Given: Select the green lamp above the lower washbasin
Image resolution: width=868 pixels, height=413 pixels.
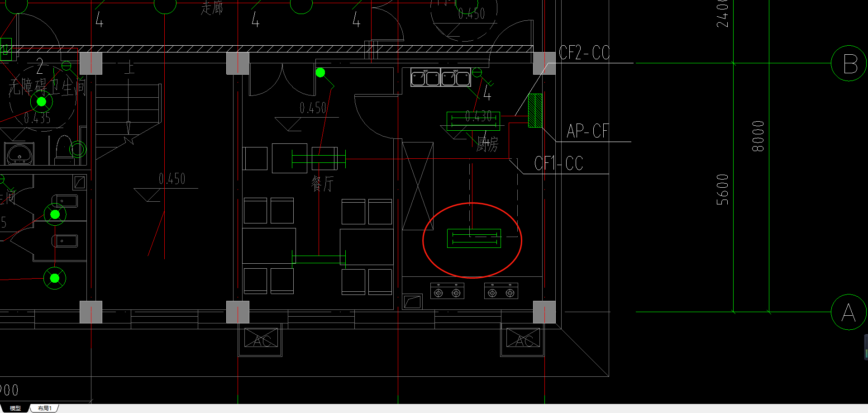Looking at the screenshot, I should (x=55, y=214).
